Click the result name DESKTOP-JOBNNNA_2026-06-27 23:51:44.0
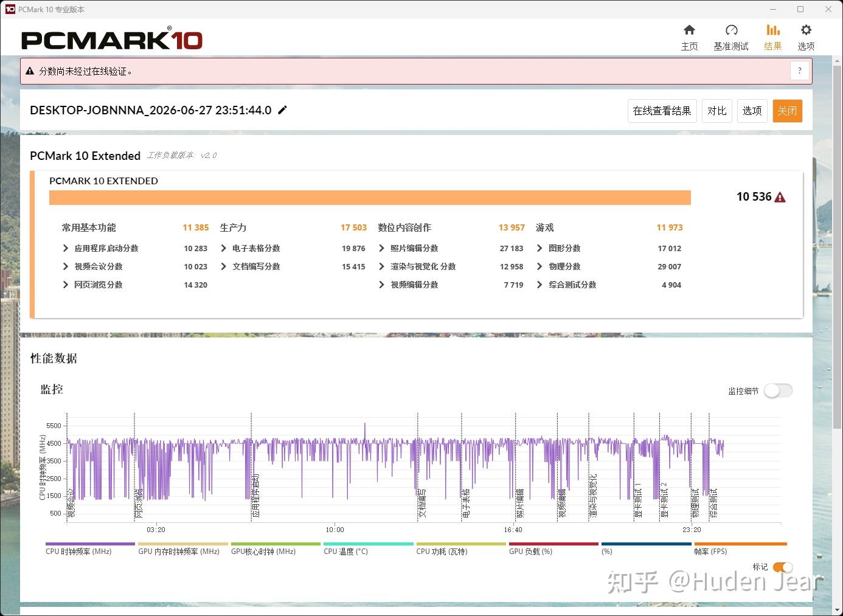Viewport: 843px width, 616px height. point(151,110)
